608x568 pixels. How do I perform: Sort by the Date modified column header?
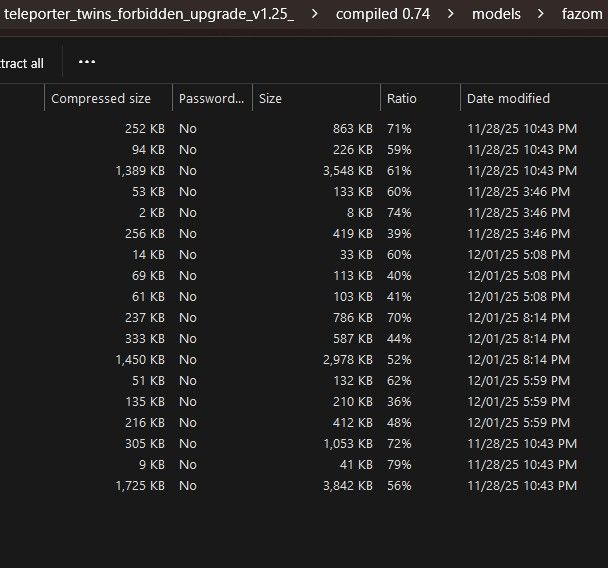click(x=508, y=98)
